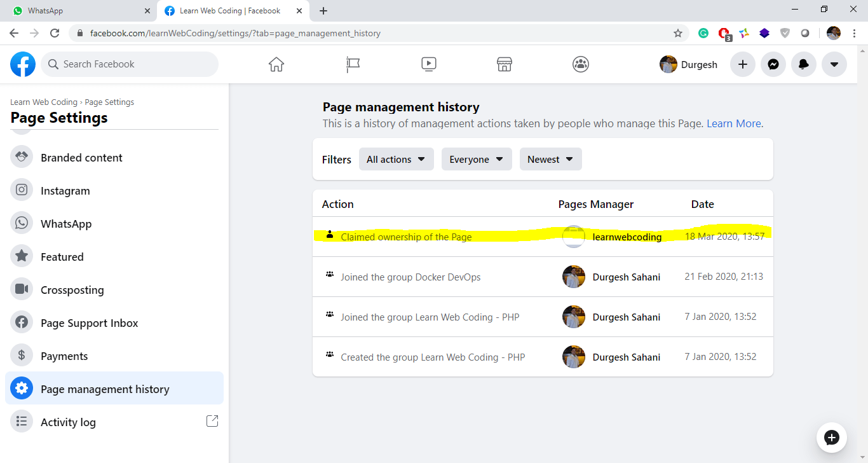Image resolution: width=868 pixels, height=463 pixels.
Task: Open the Watch video icon
Action: click(x=429, y=64)
